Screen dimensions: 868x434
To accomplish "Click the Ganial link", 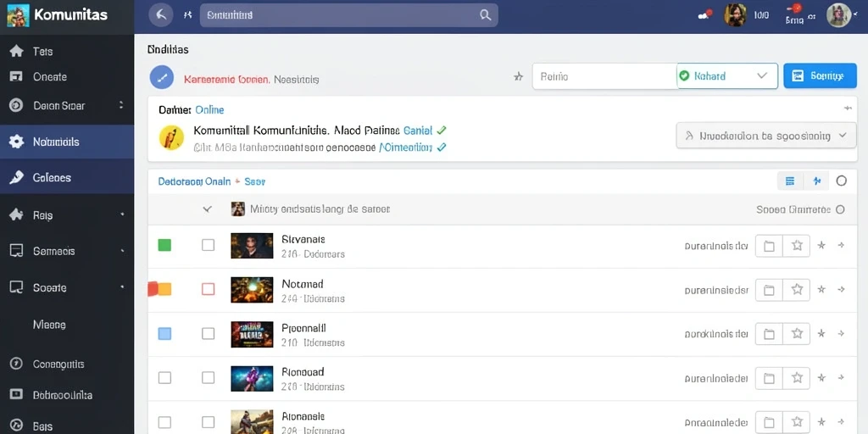I will pos(418,131).
